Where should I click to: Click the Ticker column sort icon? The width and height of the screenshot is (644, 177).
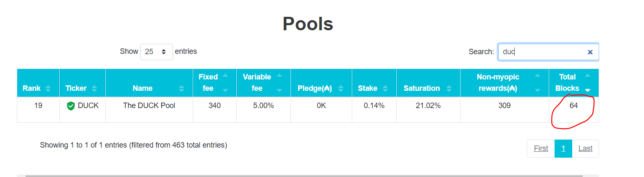94,88
